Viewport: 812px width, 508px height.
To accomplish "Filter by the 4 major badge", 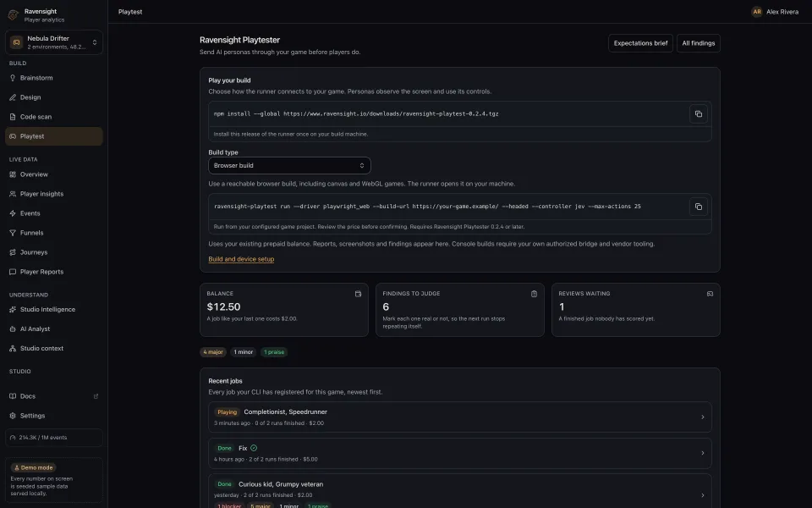I will coord(213,352).
